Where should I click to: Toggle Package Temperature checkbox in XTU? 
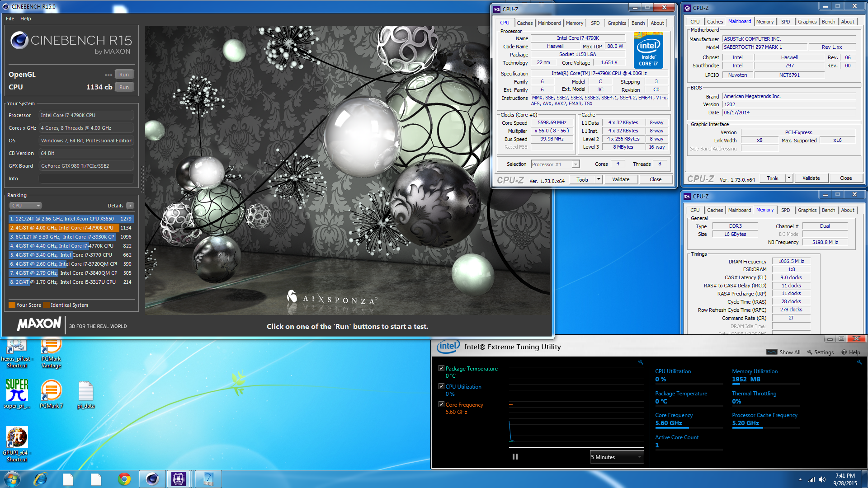[441, 368]
